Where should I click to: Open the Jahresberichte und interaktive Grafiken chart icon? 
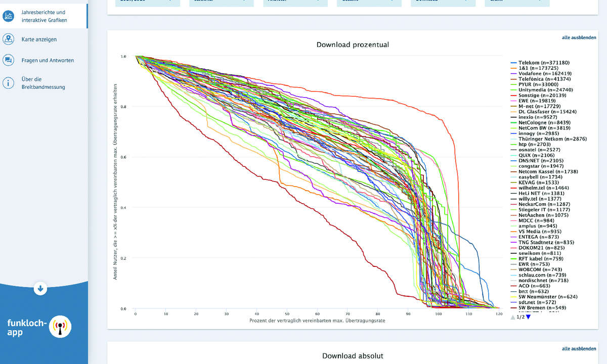click(8, 16)
